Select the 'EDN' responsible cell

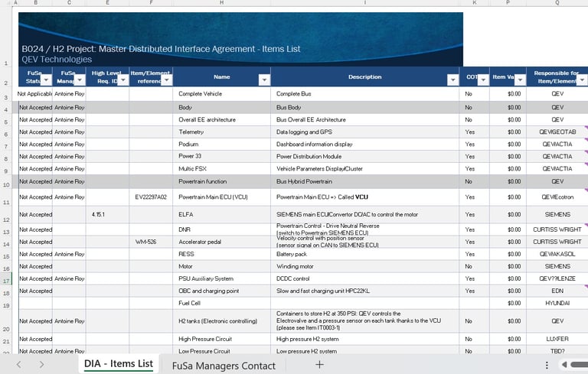557,291
